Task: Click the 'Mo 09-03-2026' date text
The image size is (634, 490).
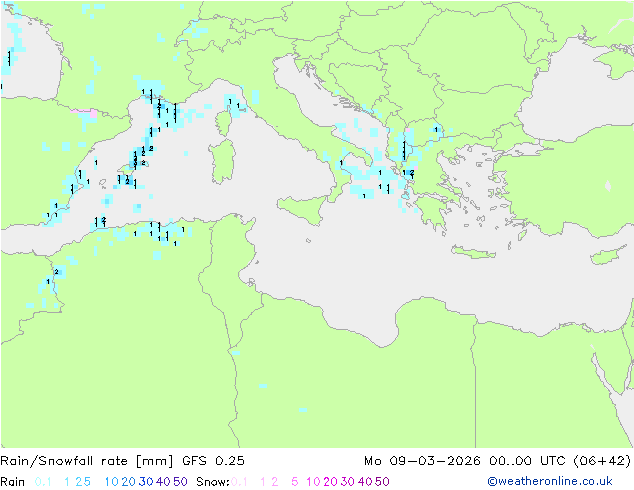Action: [x=422, y=461]
